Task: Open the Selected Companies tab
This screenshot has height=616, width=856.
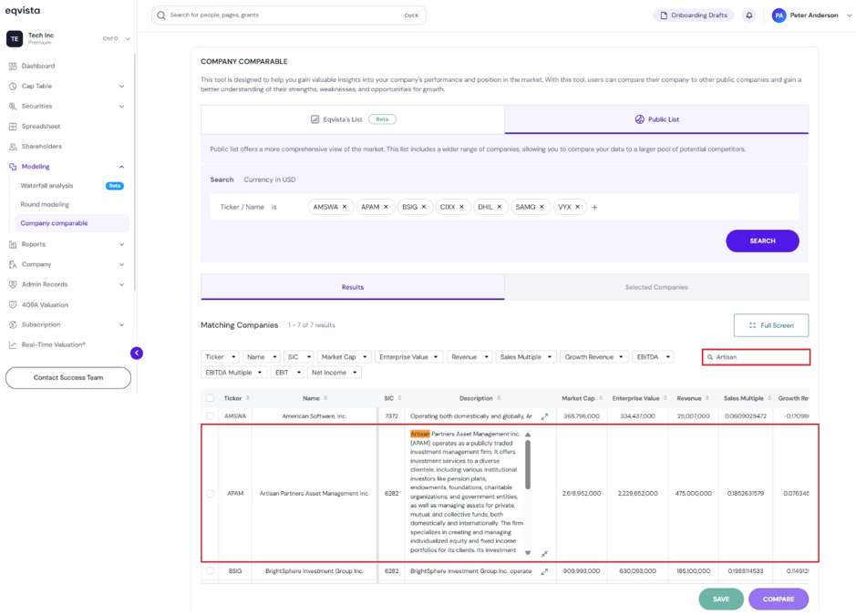Action: pyautogui.click(x=656, y=287)
